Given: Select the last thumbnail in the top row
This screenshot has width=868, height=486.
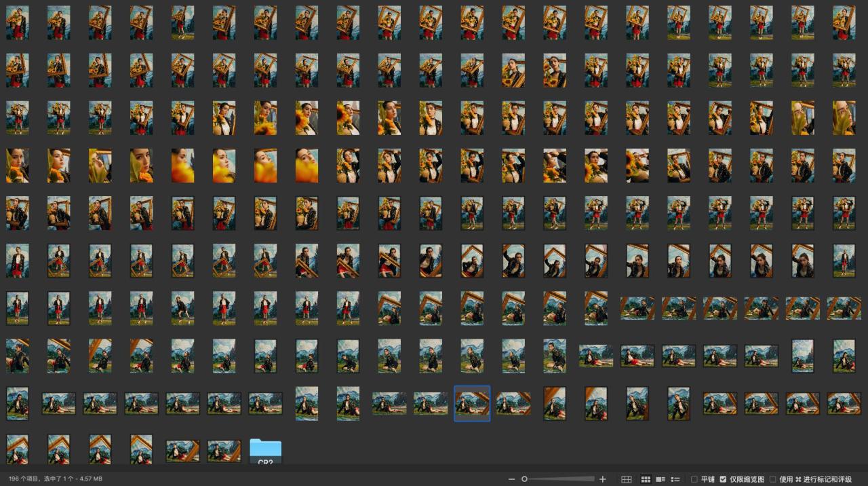Looking at the screenshot, I should tap(844, 23).
